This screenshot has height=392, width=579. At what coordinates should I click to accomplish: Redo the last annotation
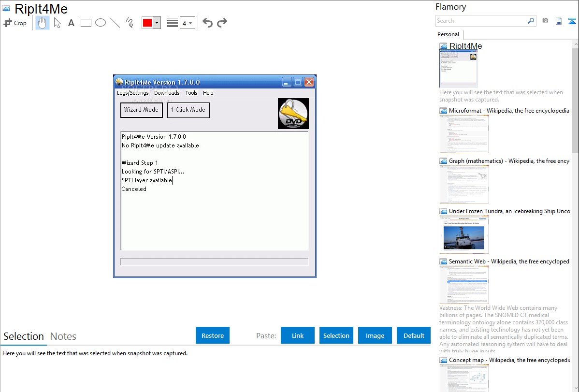[x=222, y=23]
